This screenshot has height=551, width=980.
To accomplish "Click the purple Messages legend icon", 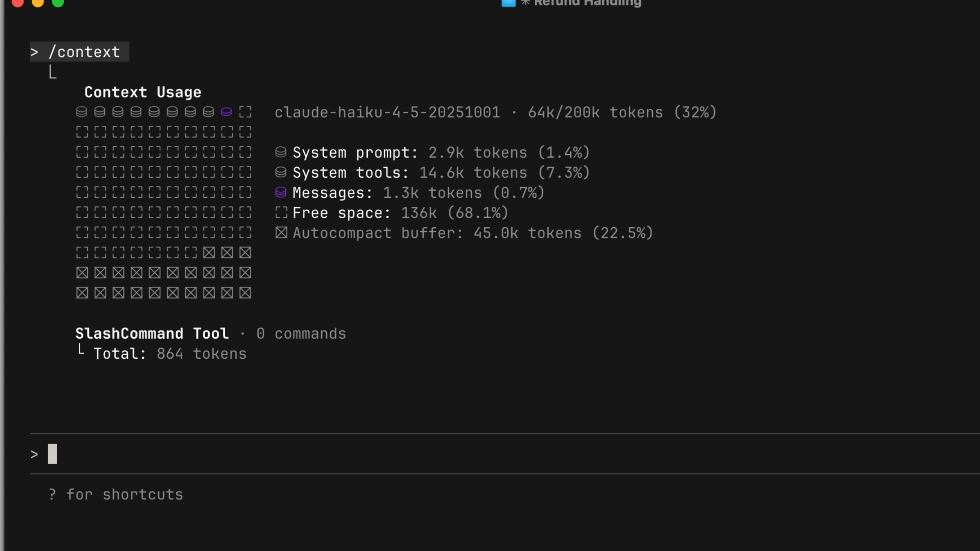I will pyautogui.click(x=281, y=192).
